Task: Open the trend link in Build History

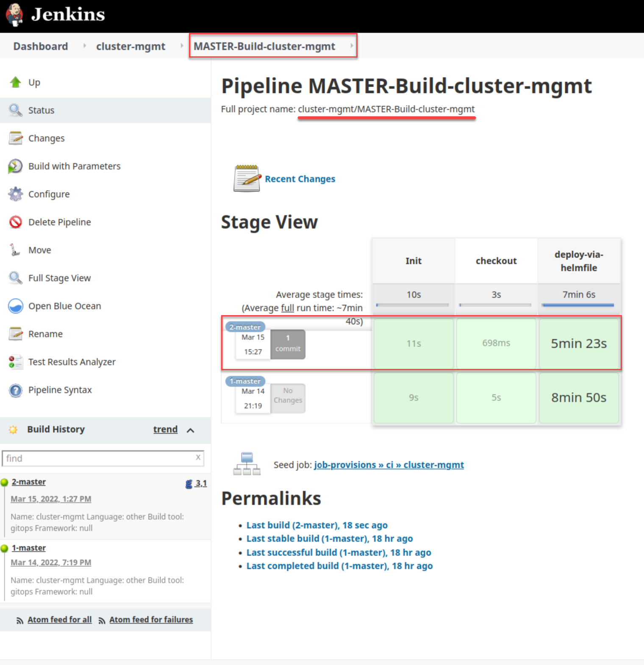Action: (x=165, y=429)
